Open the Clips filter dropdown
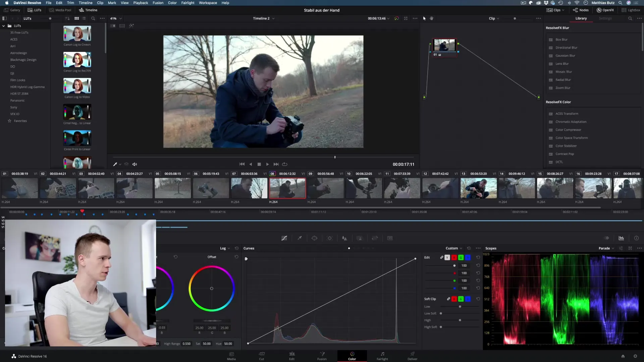Screen dimensions: 644x362 [555, 10]
